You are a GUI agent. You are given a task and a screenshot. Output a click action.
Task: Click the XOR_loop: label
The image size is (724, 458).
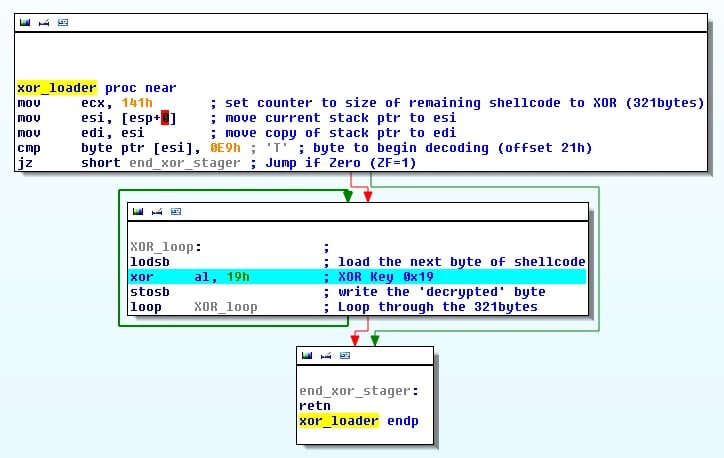click(166, 246)
